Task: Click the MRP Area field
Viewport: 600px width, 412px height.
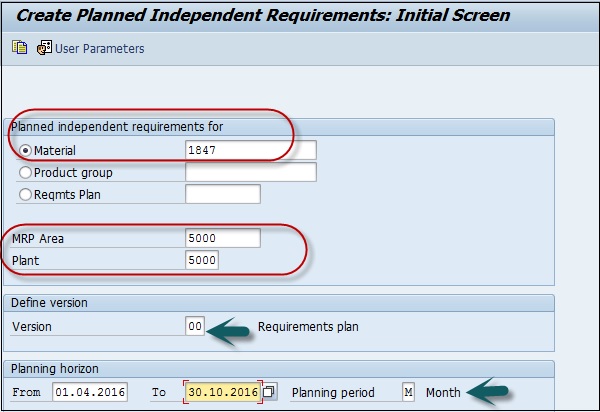Action: pos(222,238)
